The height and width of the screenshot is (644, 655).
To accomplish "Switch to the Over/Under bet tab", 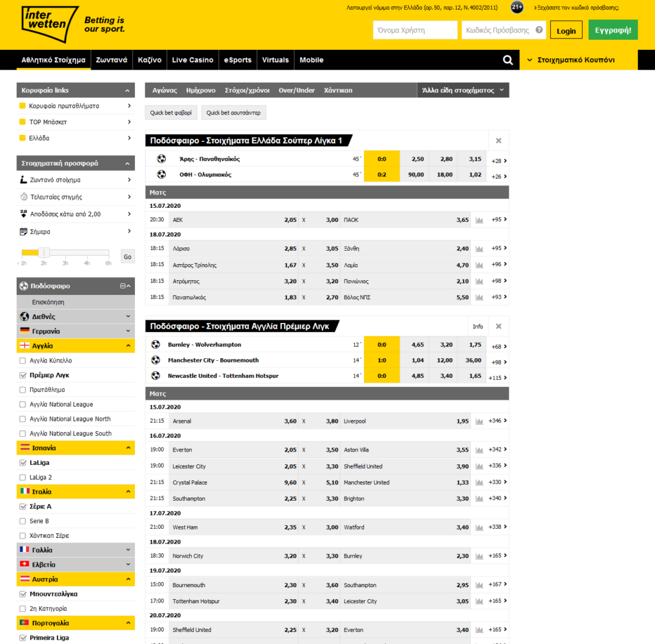I will (x=297, y=90).
